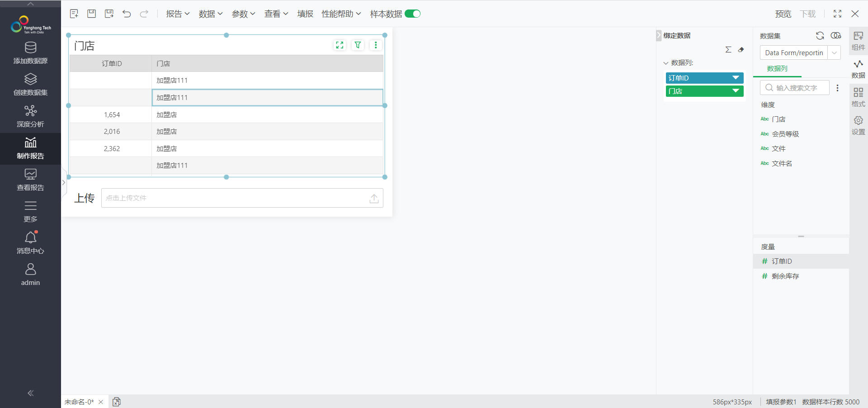Open the 报告 menu
Image resolution: width=868 pixels, height=408 pixels.
(x=177, y=14)
